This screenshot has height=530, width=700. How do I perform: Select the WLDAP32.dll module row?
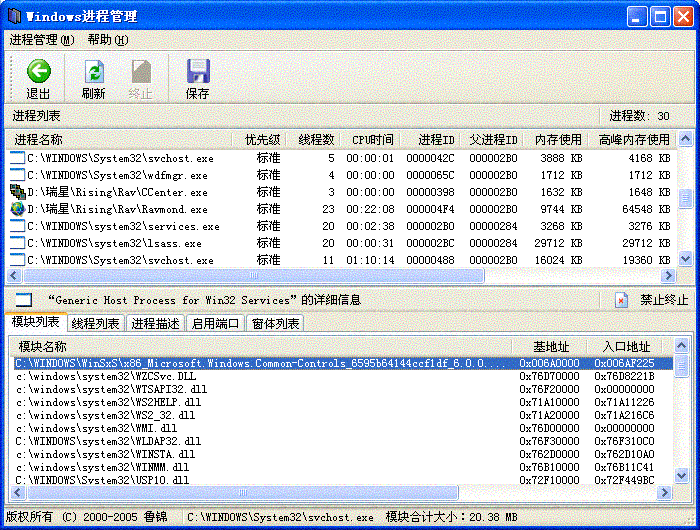pos(342,441)
